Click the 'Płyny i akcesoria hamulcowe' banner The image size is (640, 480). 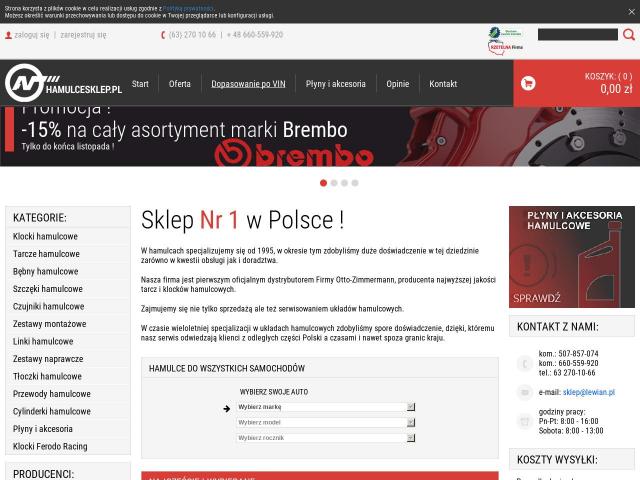tap(571, 257)
